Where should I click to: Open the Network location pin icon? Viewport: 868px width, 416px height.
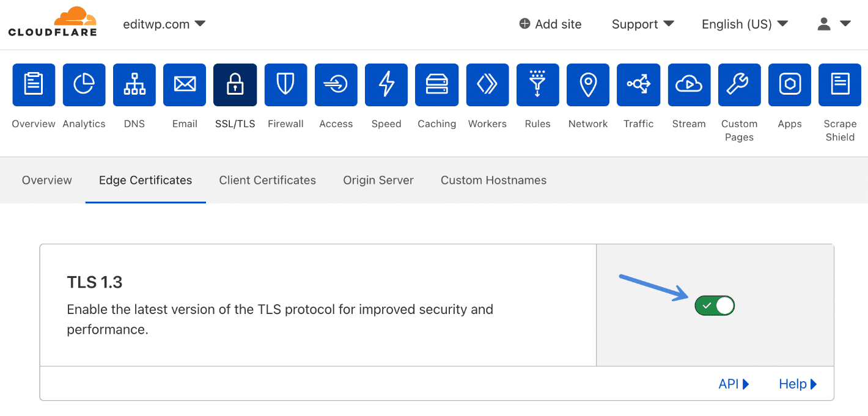pyautogui.click(x=587, y=85)
